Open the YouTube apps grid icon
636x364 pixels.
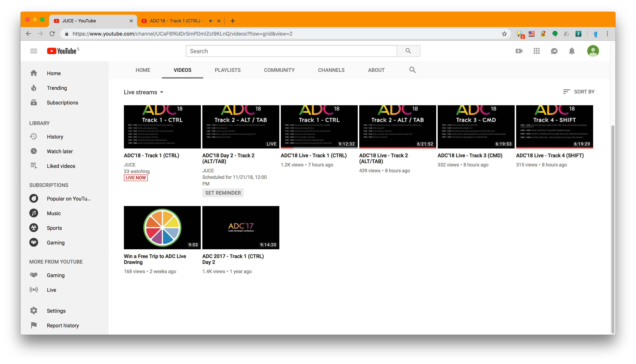tap(536, 51)
